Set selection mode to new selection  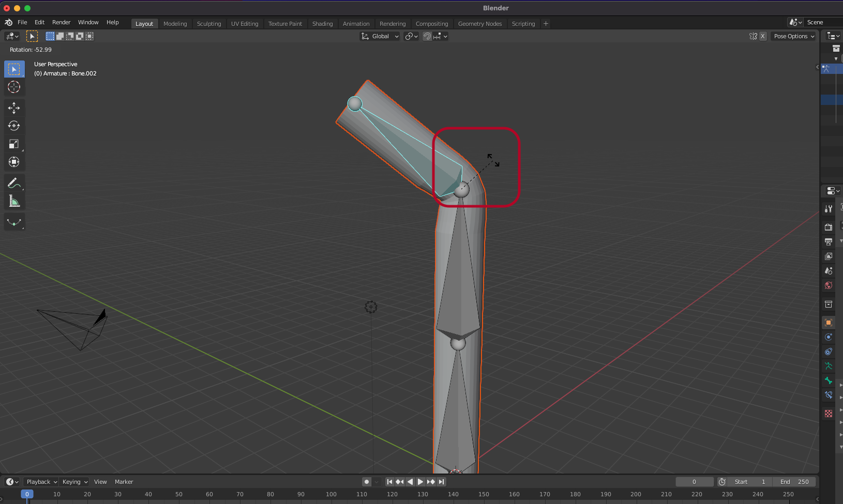pos(50,36)
